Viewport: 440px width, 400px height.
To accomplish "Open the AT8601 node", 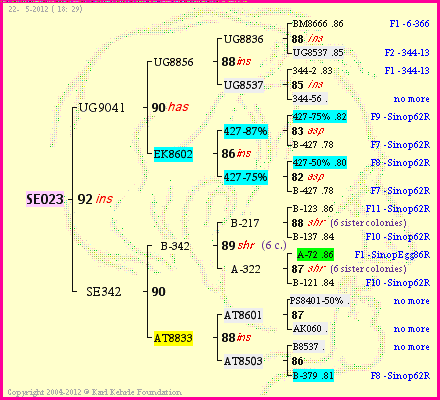I will point(243,315).
